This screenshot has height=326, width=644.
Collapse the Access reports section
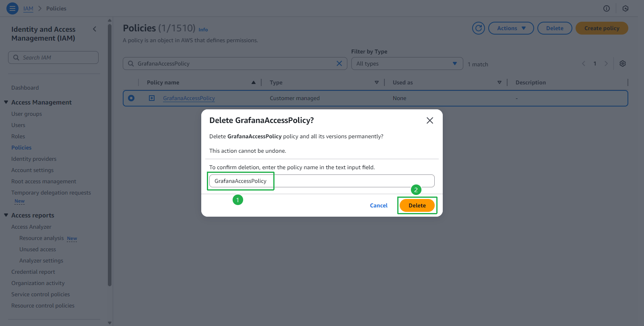pos(6,215)
